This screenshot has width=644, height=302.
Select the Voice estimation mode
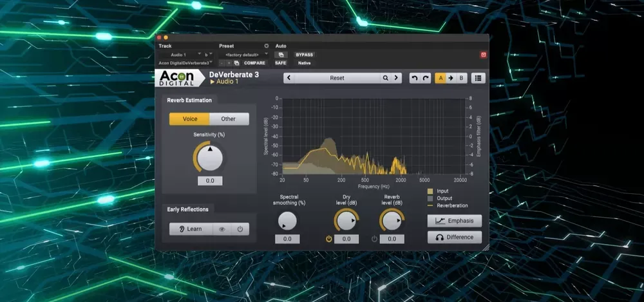[190, 118]
